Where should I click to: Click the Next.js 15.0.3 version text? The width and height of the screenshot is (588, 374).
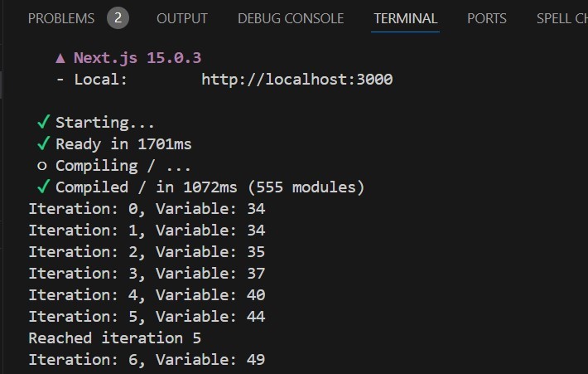[137, 58]
